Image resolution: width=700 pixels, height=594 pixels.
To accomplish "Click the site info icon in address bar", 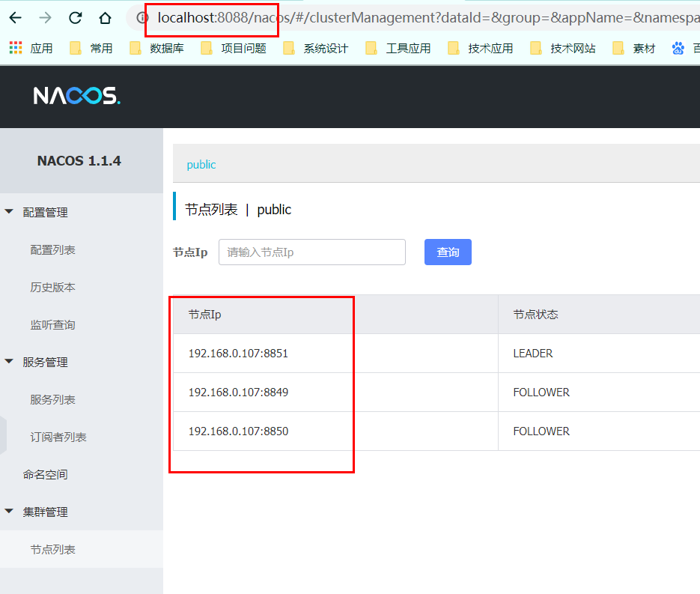I will pyautogui.click(x=142, y=18).
